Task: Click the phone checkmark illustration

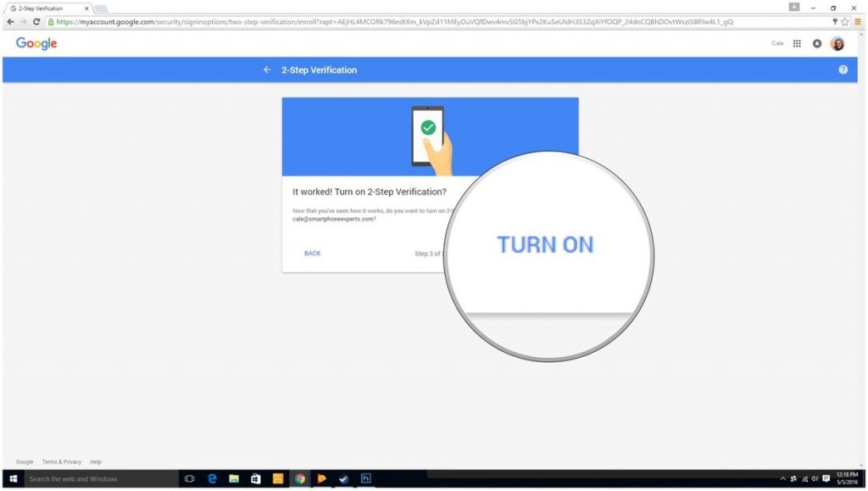Action: pos(431,139)
